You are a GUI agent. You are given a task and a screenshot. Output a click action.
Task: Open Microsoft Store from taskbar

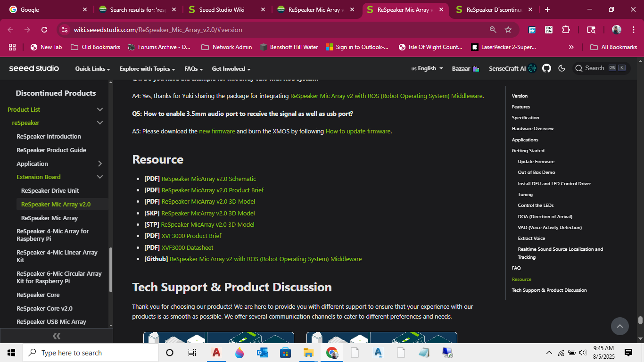285,353
